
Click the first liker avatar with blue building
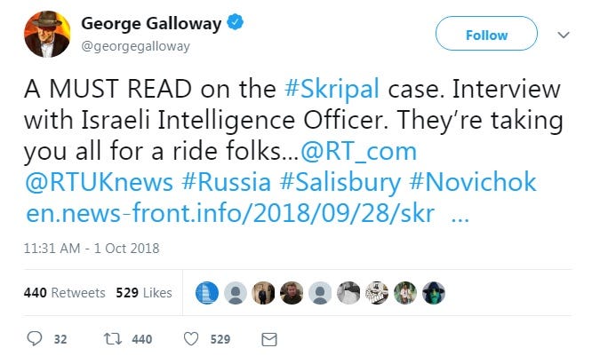click(206, 292)
